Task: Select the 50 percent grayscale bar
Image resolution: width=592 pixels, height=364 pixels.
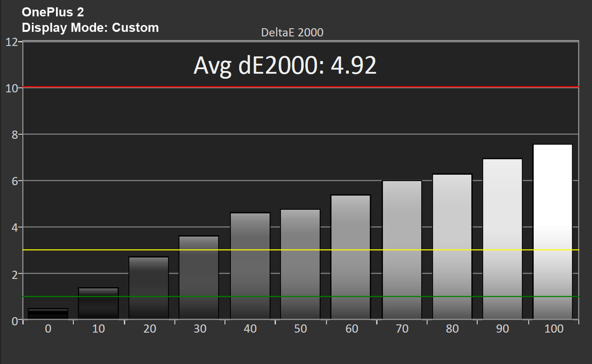Action: tap(301, 264)
